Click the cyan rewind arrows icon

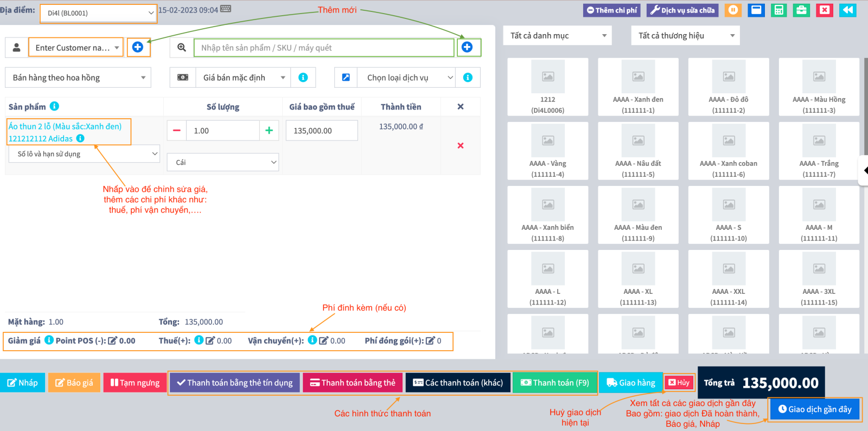(847, 10)
